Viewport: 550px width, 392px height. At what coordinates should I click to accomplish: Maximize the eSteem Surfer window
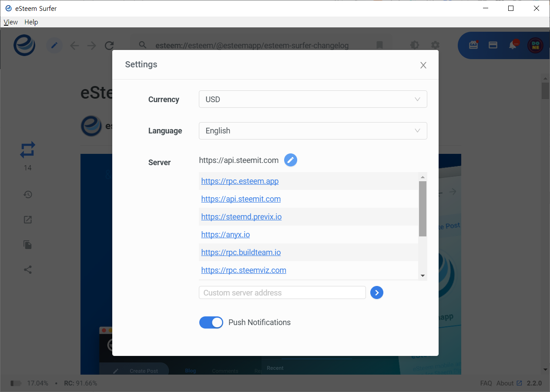(511, 8)
